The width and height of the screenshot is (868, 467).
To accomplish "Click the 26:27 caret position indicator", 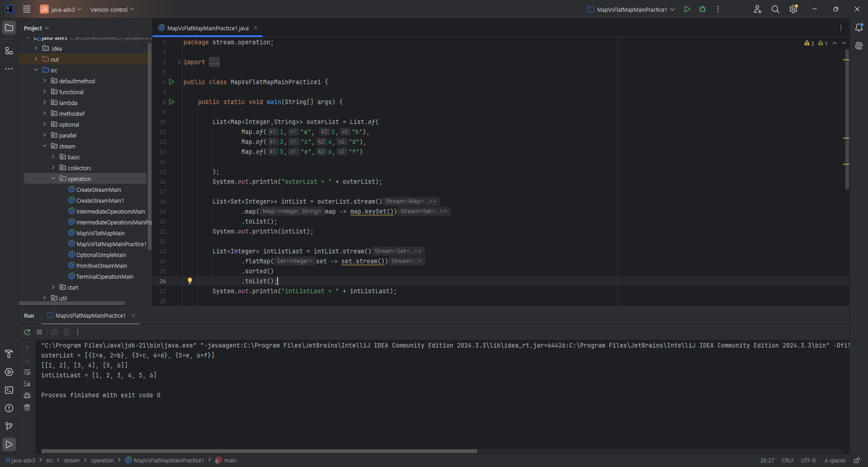I will point(767,460).
